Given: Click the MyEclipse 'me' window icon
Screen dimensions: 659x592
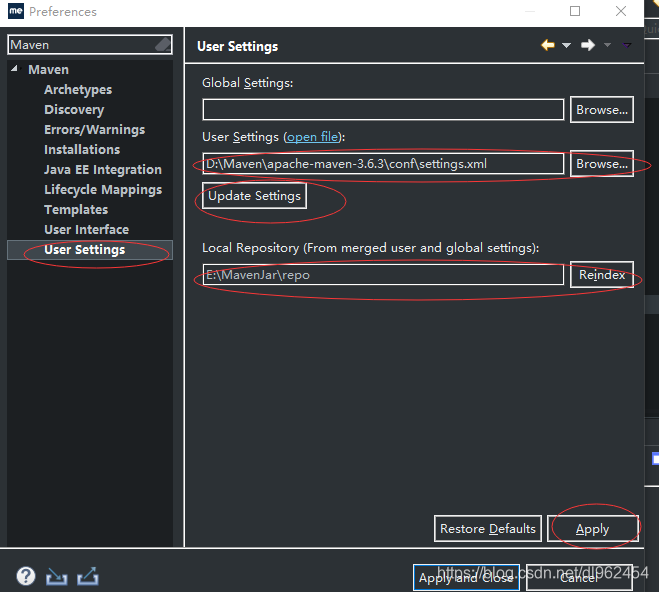Looking at the screenshot, I should coord(16,11).
